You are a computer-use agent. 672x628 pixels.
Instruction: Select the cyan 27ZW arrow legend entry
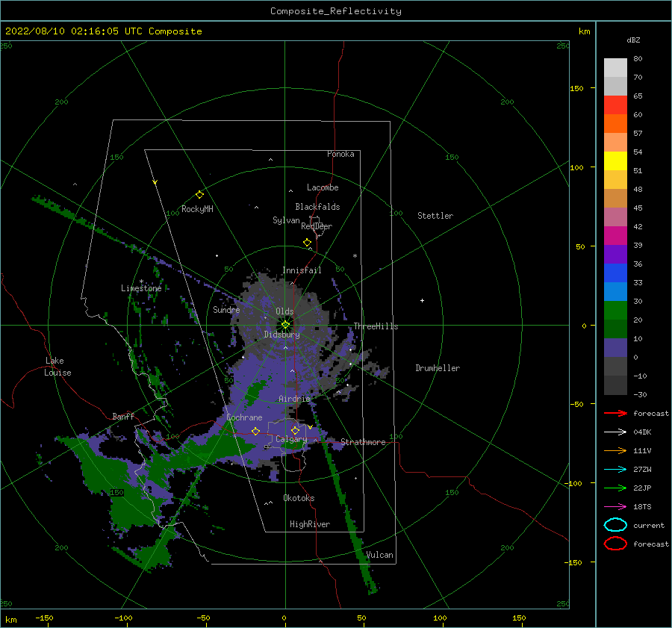[616, 470]
